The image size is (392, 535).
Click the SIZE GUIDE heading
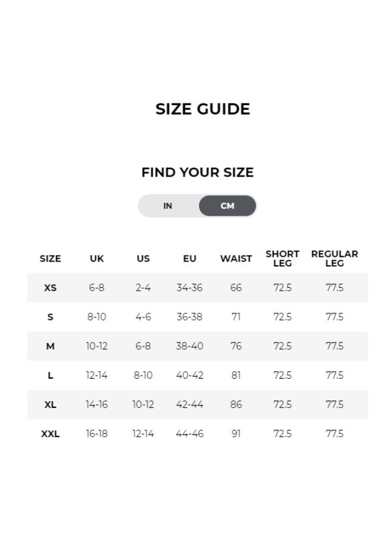203,109
